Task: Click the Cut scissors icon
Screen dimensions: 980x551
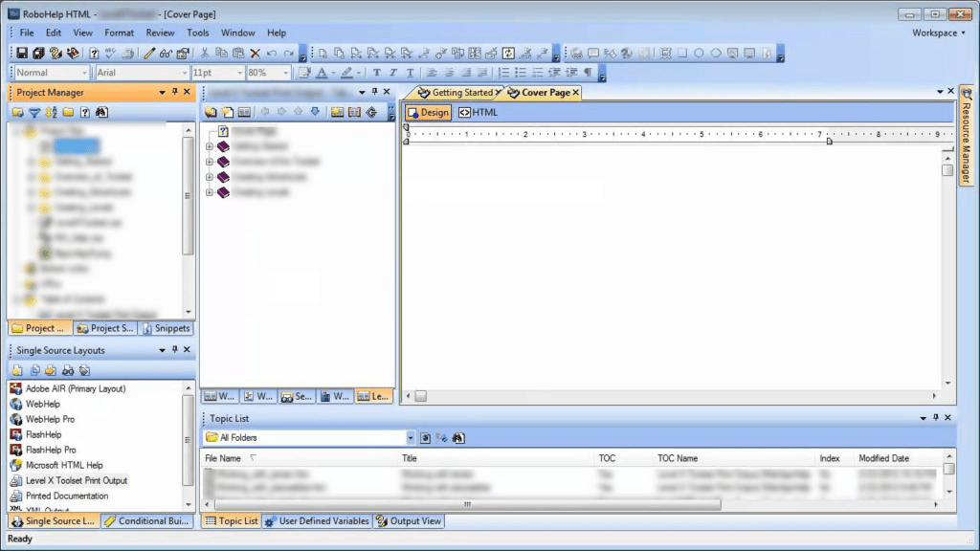Action: (x=205, y=54)
